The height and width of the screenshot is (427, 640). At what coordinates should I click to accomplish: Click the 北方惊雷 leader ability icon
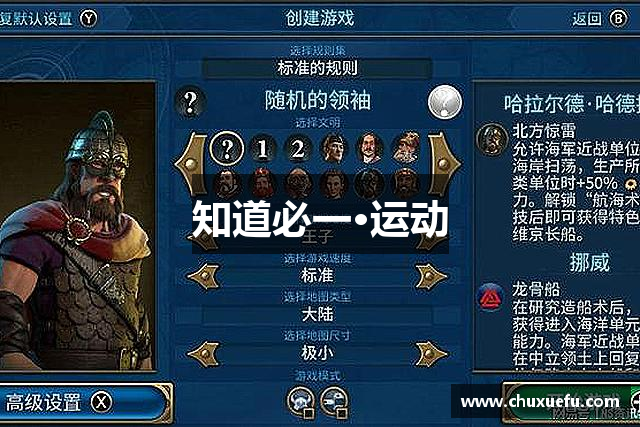point(492,139)
